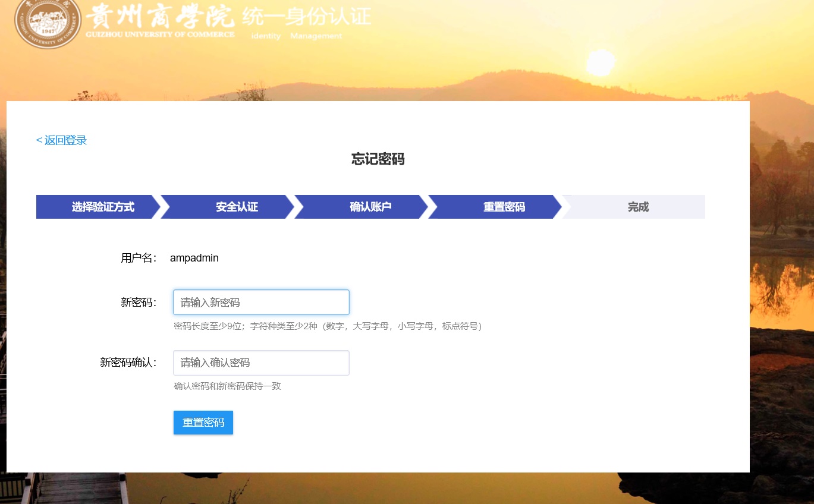Image resolution: width=814 pixels, height=504 pixels.
Task: Click the 新密码 field label
Action: click(139, 303)
